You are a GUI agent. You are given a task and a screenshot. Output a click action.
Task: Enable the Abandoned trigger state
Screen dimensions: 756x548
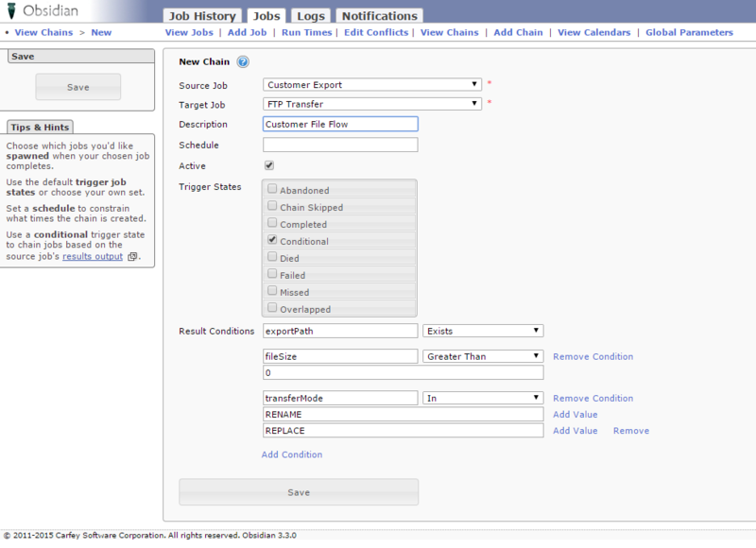pyautogui.click(x=272, y=188)
